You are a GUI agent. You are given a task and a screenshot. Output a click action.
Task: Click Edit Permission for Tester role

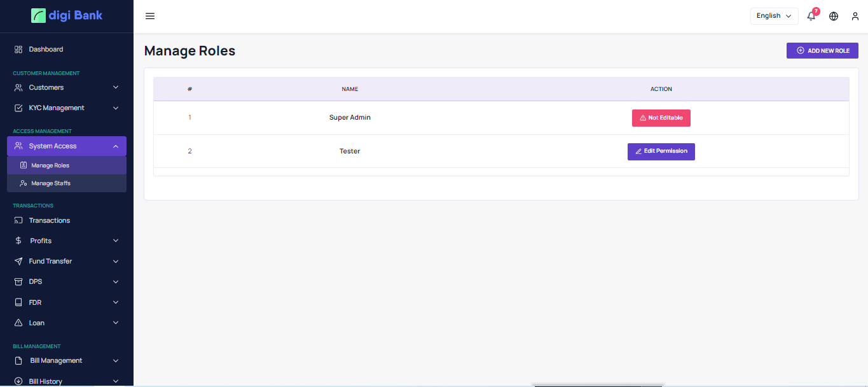tap(661, 151)
